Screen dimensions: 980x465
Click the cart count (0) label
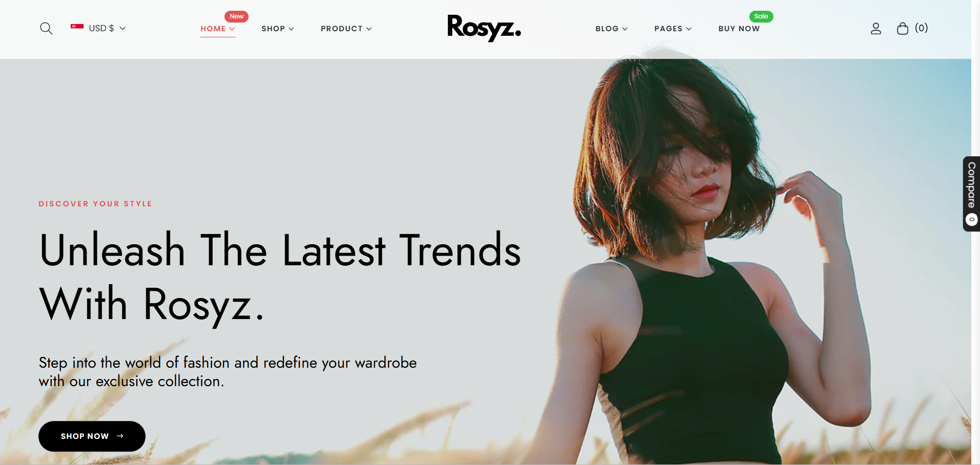(922, 28)
